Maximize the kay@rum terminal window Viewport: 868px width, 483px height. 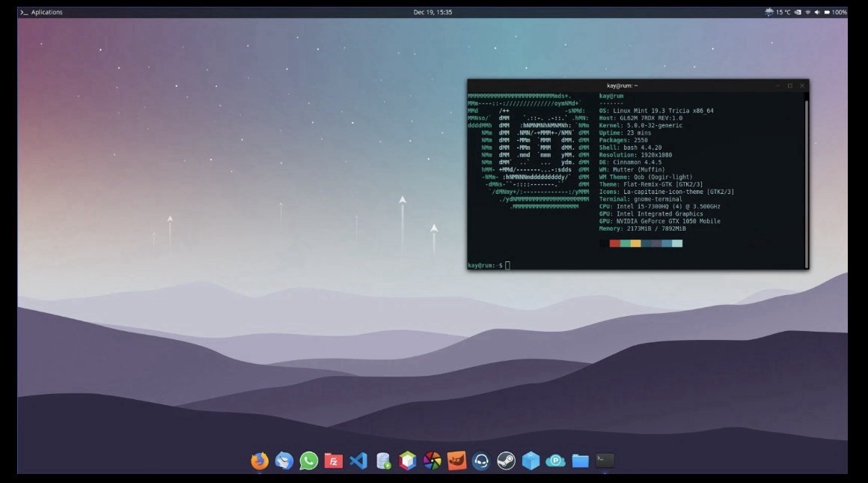[x=790, y=85]
